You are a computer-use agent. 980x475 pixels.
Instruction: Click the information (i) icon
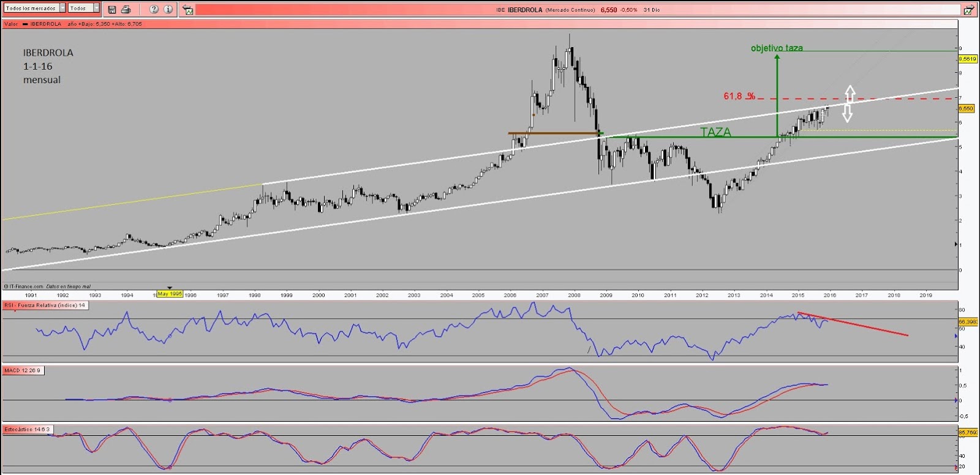click(x=168, y=9)
